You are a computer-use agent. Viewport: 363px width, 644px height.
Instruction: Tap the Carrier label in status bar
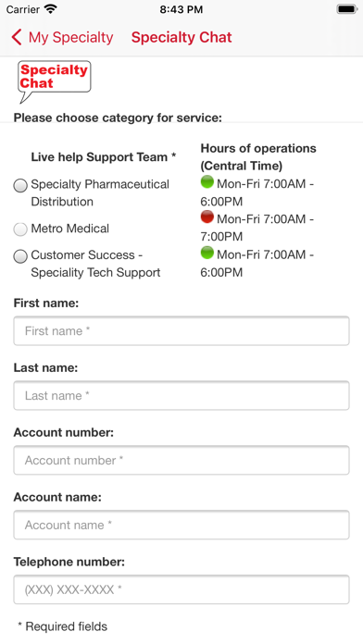pos(22,9)
